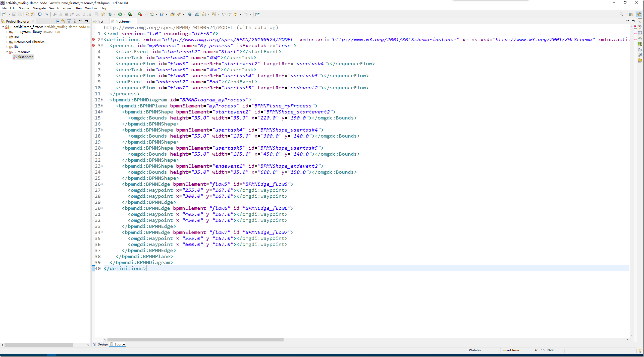
Task: Expand the lib folder node
Action: [7, 47]
